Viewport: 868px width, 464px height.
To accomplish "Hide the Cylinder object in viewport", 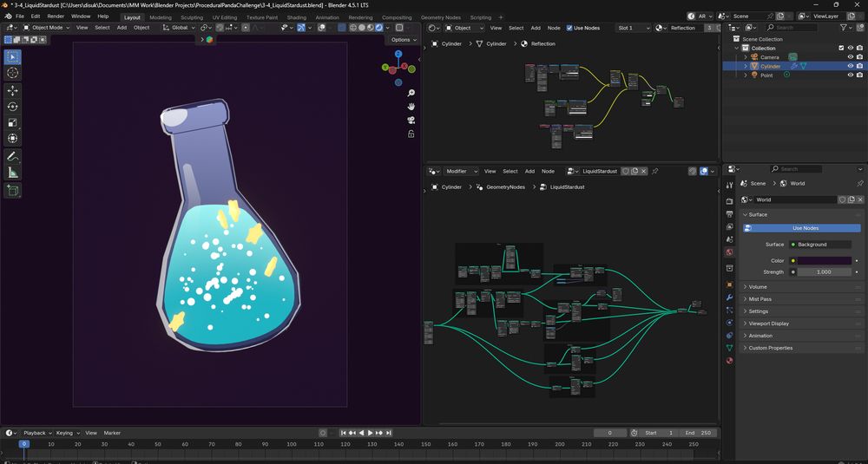I will coord(850,66).
